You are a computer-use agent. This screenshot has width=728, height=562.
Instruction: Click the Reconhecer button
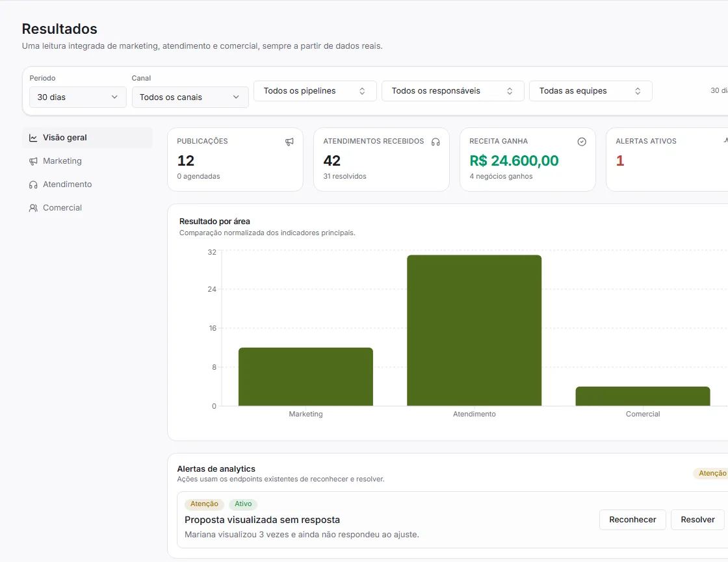tap(632, 520)
